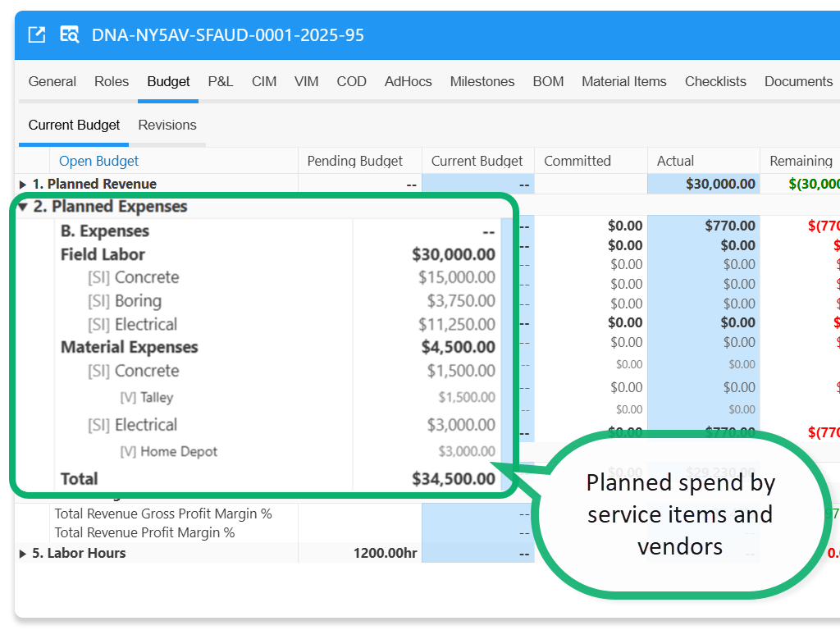The width and height of the screenshot is (840, 630).
Task: Select [SI] Electrical under Field Labor
Action: pos(132,325)
